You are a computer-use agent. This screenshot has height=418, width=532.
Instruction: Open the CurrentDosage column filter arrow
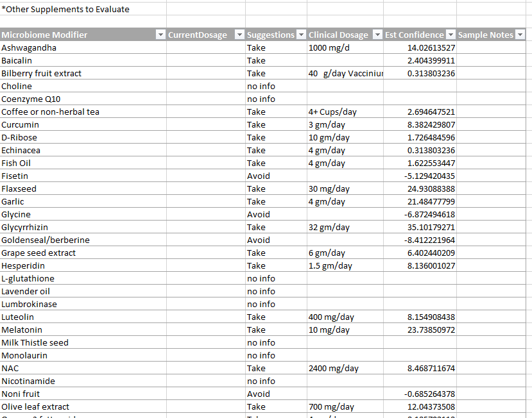(239, 35)
